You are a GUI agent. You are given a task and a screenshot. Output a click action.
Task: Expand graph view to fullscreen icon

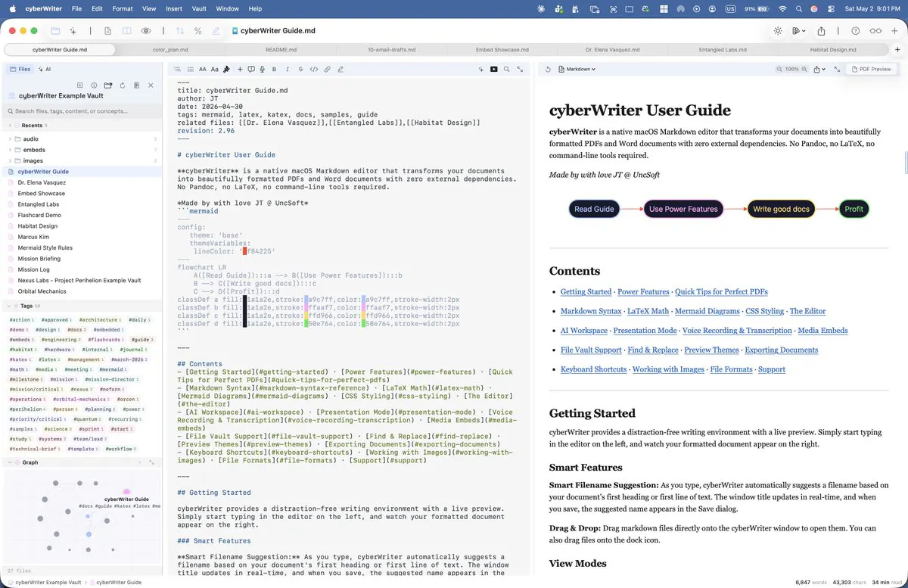[153, 462]
